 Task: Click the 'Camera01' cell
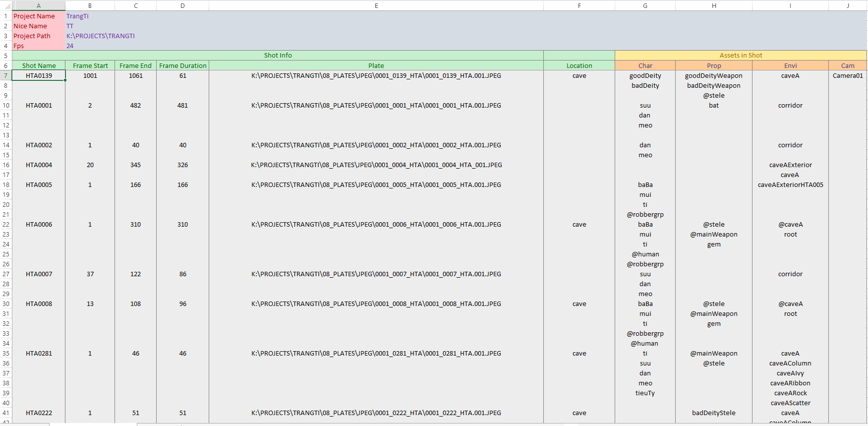[848, 75]
